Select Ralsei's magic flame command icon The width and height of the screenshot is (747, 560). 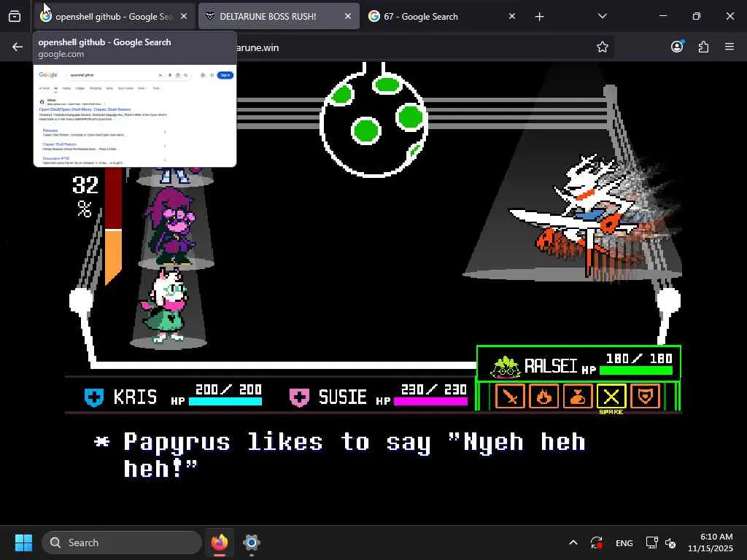(543, 396)
